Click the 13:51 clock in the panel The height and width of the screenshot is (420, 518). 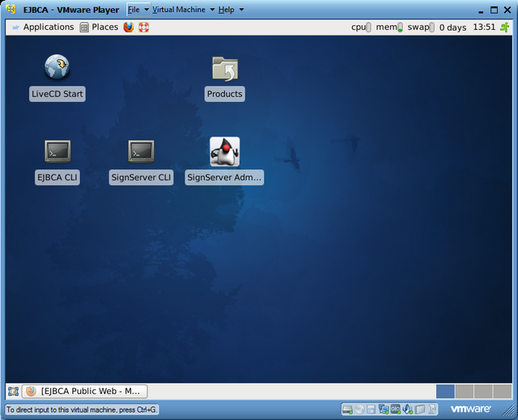click(484, 27)
